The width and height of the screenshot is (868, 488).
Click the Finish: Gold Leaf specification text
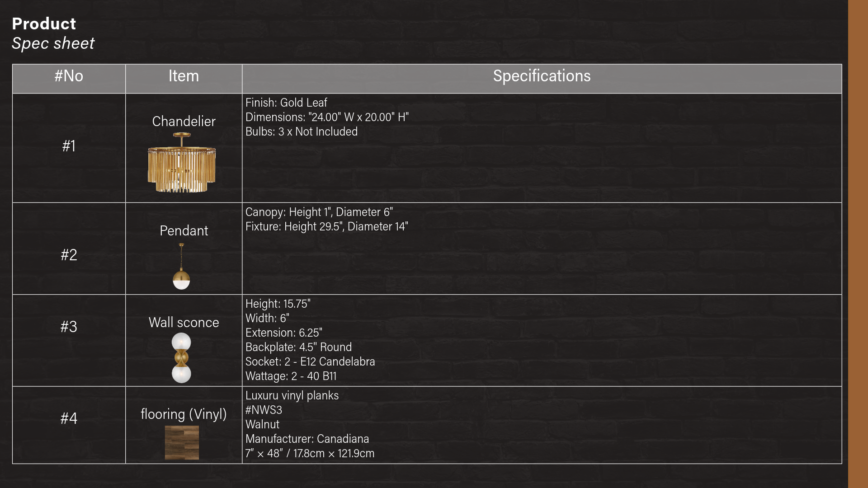pos(286,103)
